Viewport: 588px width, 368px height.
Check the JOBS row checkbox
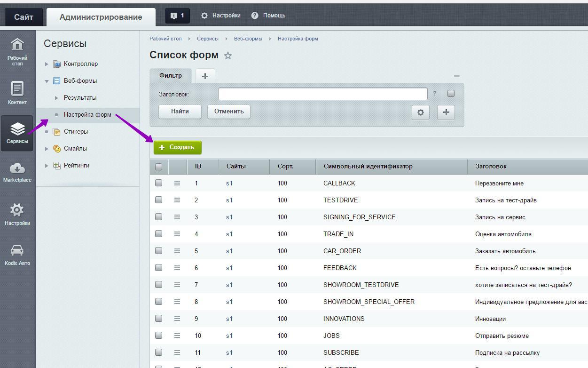pyautogui.click(x=159, y=336)
